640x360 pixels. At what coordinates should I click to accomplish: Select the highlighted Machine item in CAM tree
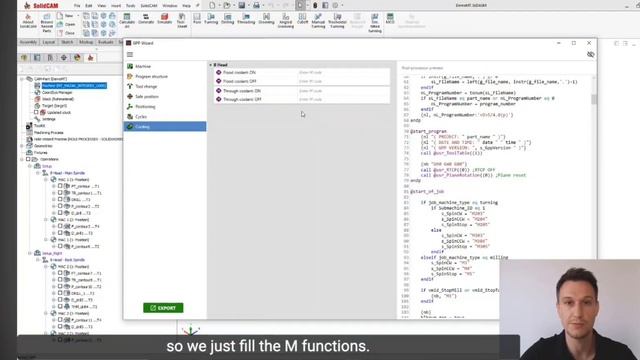(x=74, y=86)
